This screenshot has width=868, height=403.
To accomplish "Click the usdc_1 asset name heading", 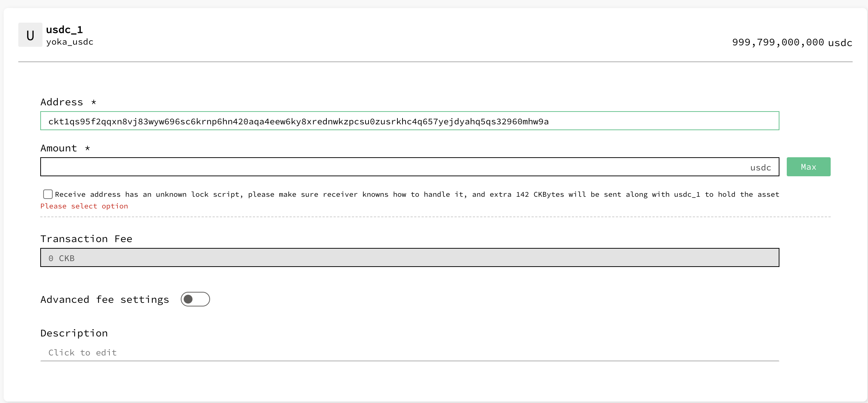I will pos(64,30).
